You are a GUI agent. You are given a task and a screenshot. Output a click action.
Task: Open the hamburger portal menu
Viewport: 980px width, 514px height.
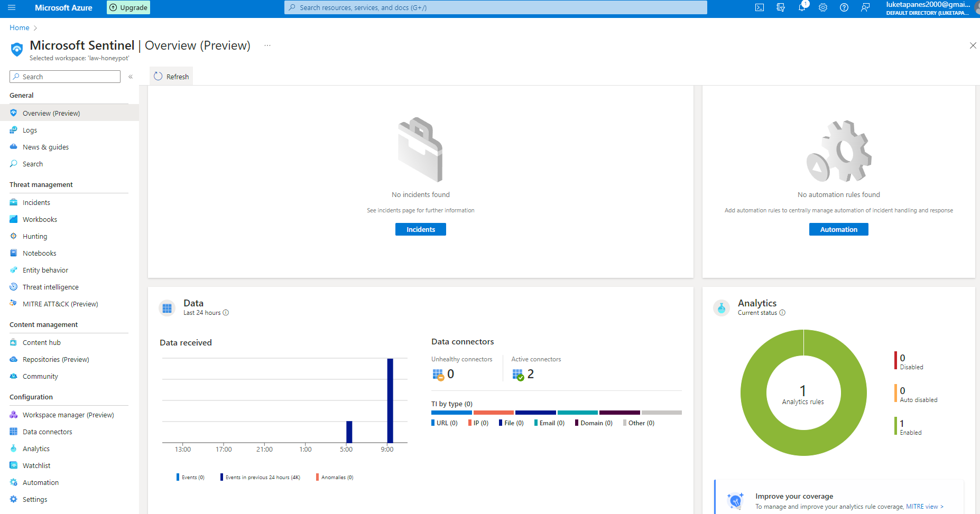tap(12, 7)
